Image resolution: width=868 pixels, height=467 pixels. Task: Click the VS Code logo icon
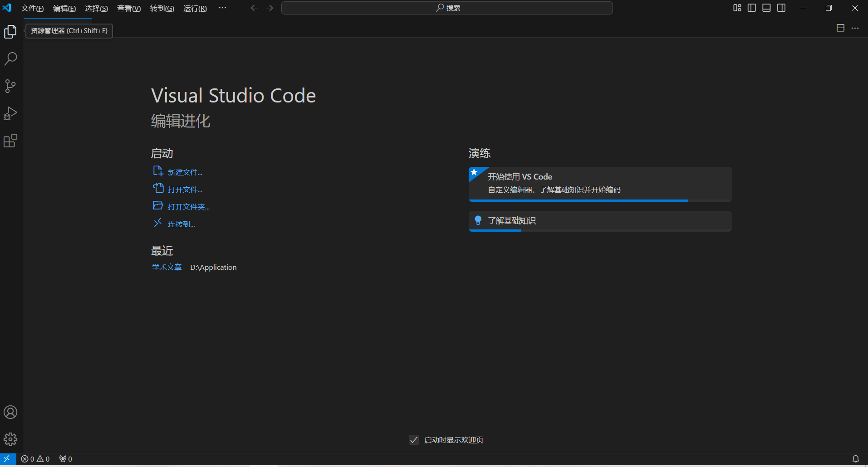click(x=7, y=8)
